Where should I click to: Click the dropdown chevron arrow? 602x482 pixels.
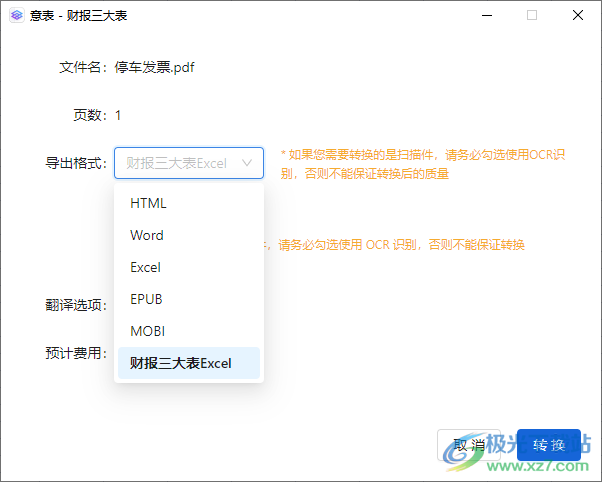coord(247,163)
